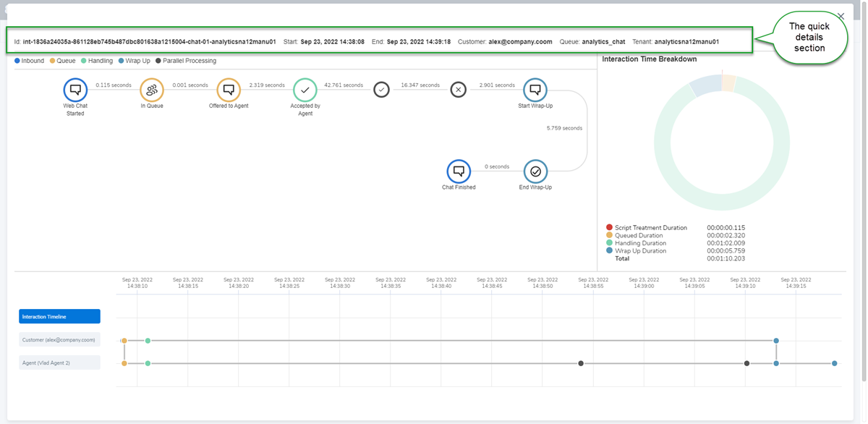The image size is (868, 424).
Task: Click the Queue value analytics_chat
Action: click(x=603, y=42)
